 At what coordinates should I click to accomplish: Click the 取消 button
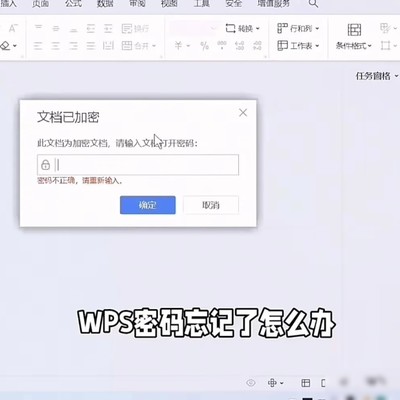[211, 205]
